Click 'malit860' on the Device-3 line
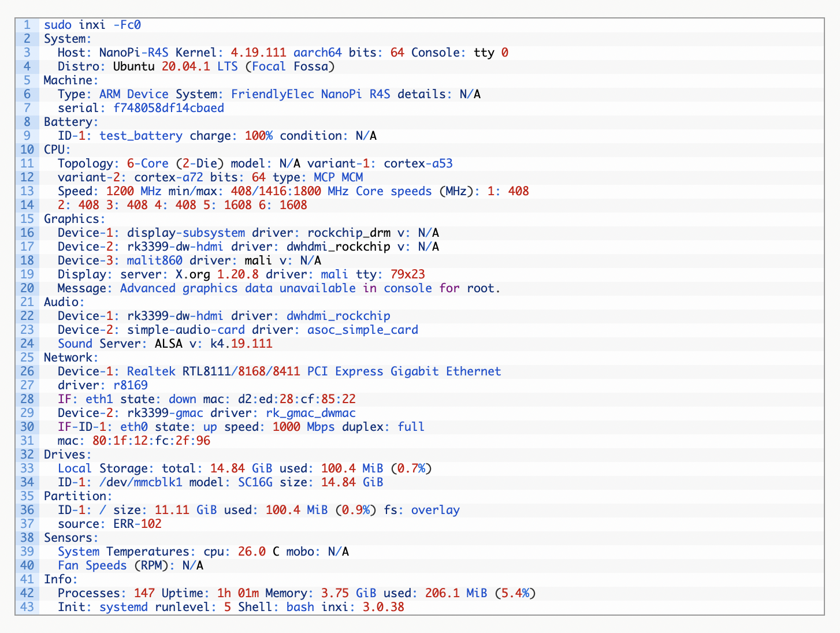Viewport: 840px width, 633px height. (154, 260)
